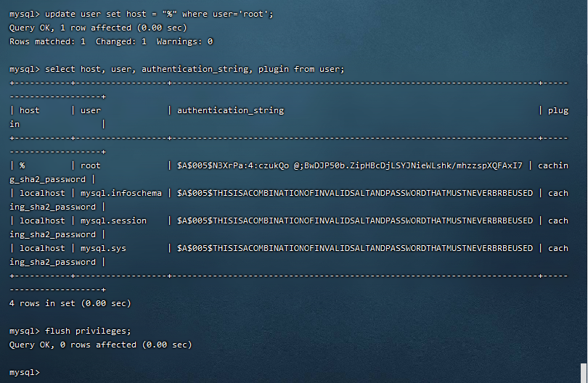This screenshot has height=383, width=588.
Task: Click the 'authentication_string' column header
Action: pos(230,110)
